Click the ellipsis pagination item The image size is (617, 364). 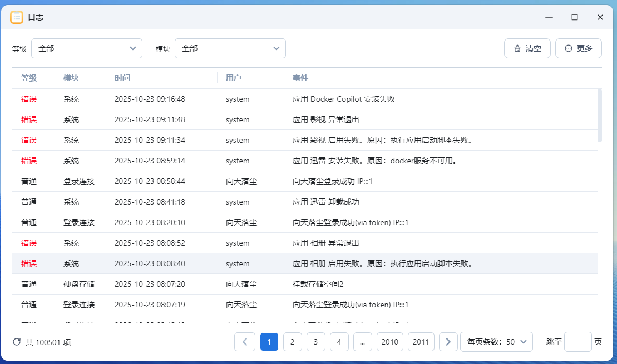click(362, 342)
